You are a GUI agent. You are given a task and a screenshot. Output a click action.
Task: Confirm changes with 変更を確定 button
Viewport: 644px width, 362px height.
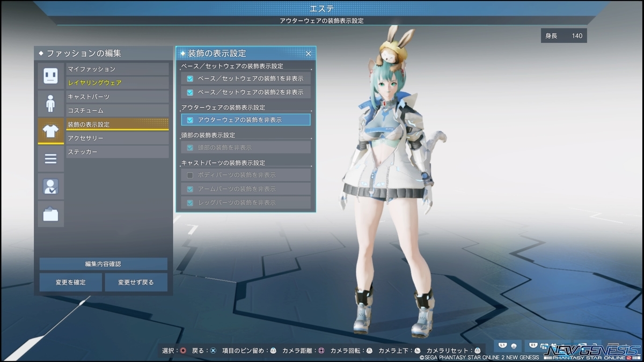pyautogui.click(x=70, y=282)
